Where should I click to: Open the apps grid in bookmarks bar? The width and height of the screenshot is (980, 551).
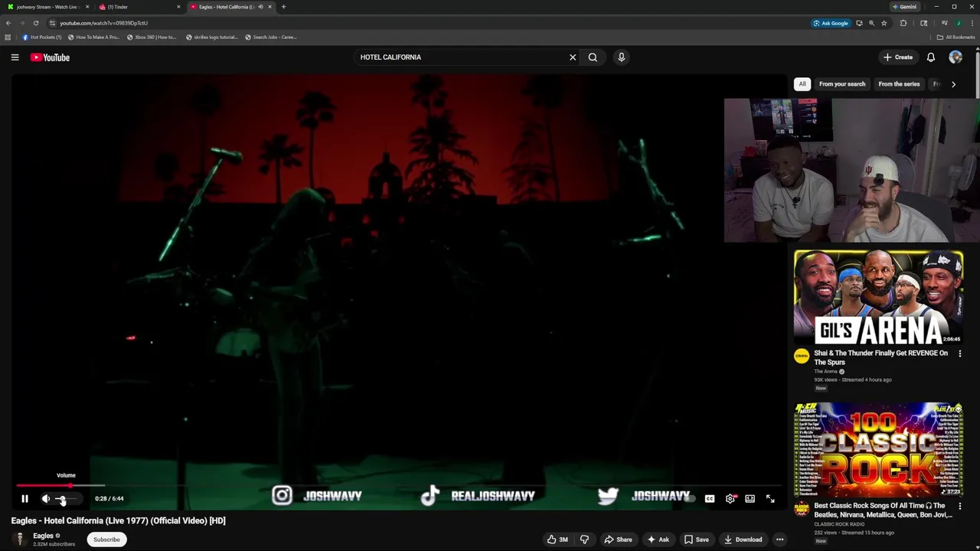click(x=8, y=37)
